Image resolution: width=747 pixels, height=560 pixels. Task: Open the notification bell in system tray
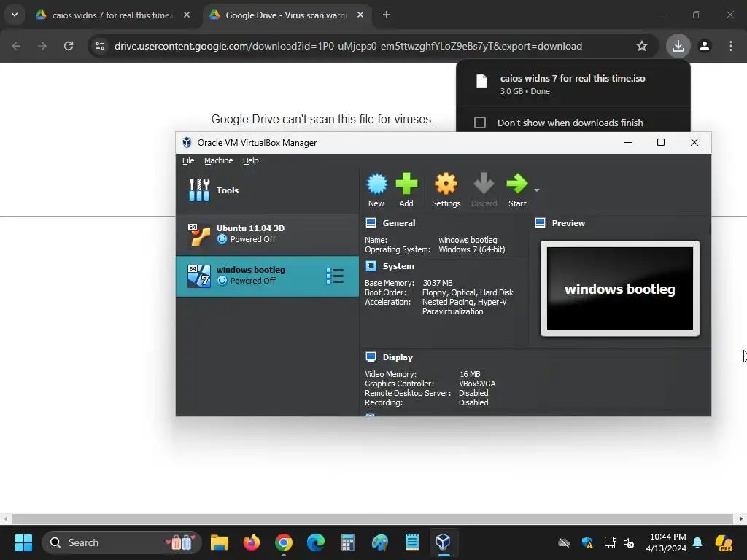[697, 542]
